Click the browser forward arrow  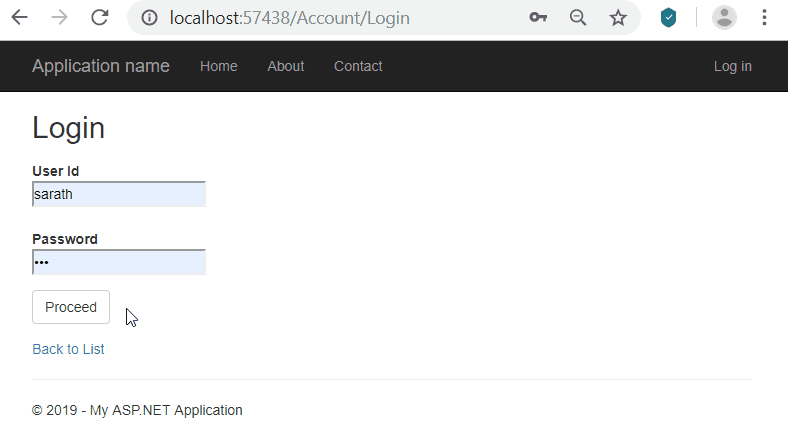pyautogui.click(x=59, y=18)
